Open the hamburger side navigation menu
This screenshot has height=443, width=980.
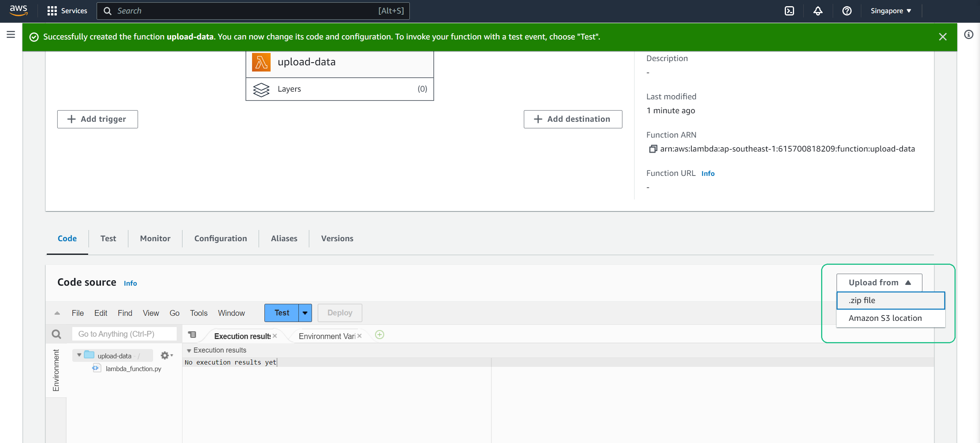[x=11, y=34]
